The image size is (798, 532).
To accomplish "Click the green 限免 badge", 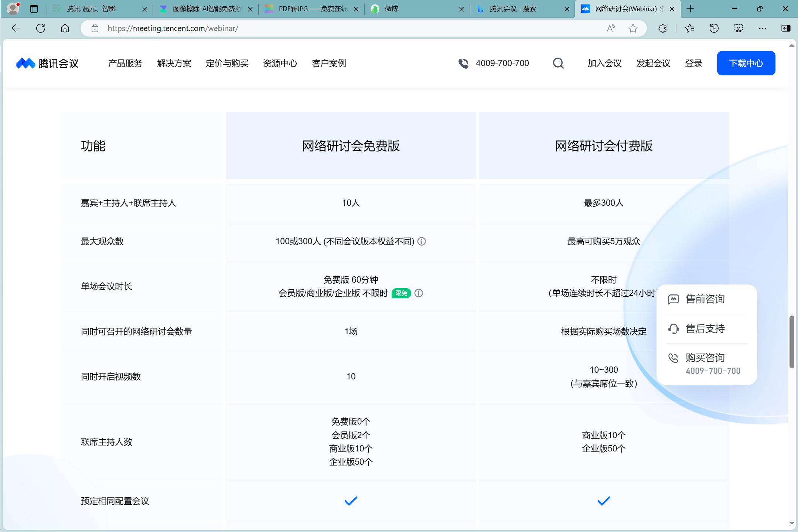I will click(401, 293).
